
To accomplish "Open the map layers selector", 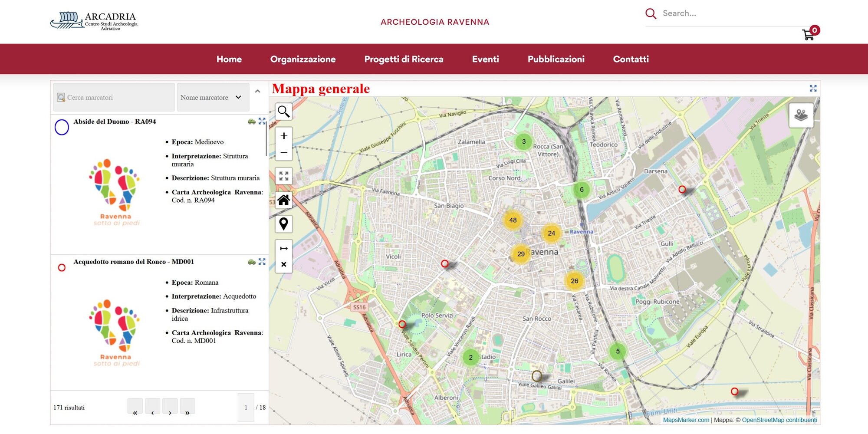I will [801, 115].
